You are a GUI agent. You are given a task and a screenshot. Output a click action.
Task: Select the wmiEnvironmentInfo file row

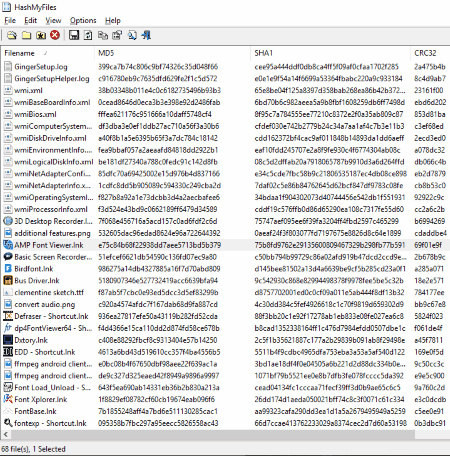coord(225,150)
